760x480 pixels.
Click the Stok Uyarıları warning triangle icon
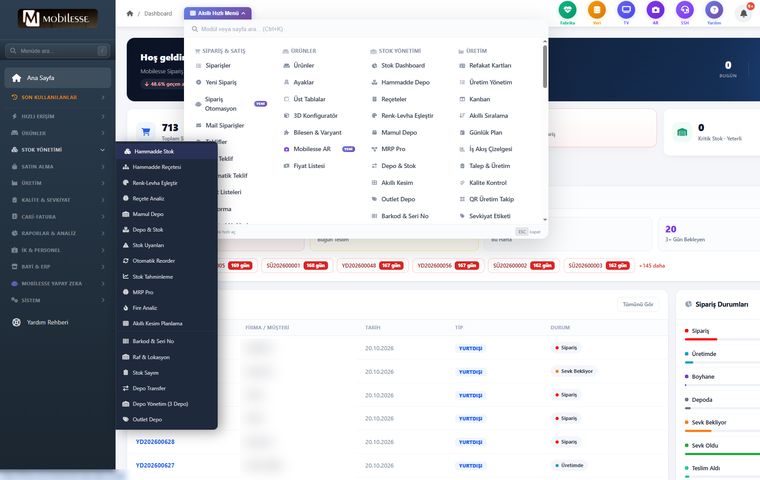(126, 245)
